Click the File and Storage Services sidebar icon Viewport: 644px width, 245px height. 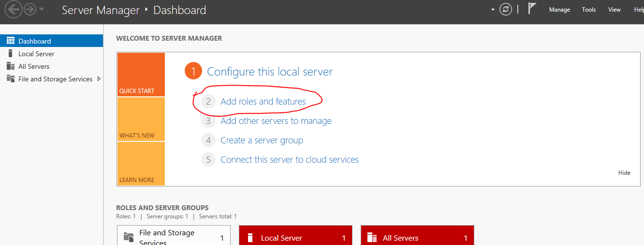(x=10, y=79)
